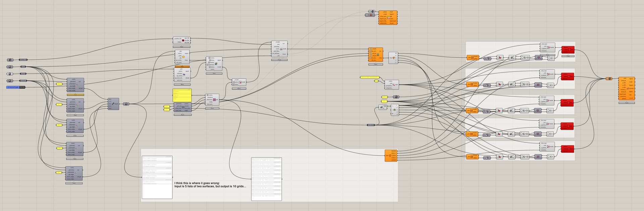Image resolution: width=644 pixels, height=211 pixels.
Task: Click the orange legend component at top
Action: pyautogui.click(x=388, y=17)
